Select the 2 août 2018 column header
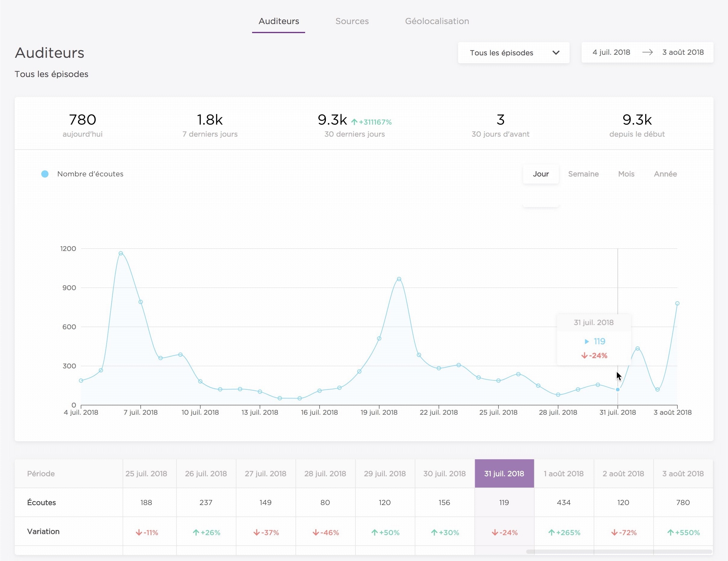 [x=623, y=473]
